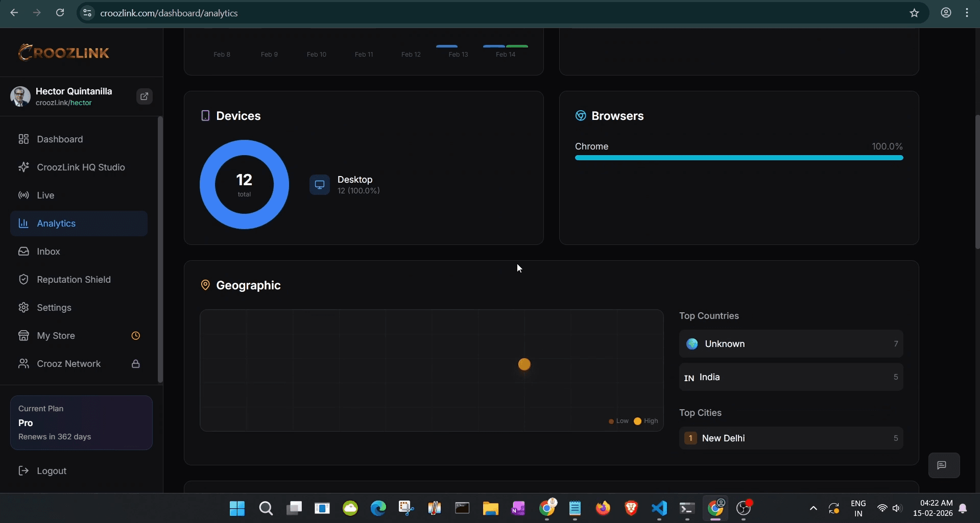This screenshot has height=523, width=980.
Task: Click the Logout button
Action: [51, 471]
